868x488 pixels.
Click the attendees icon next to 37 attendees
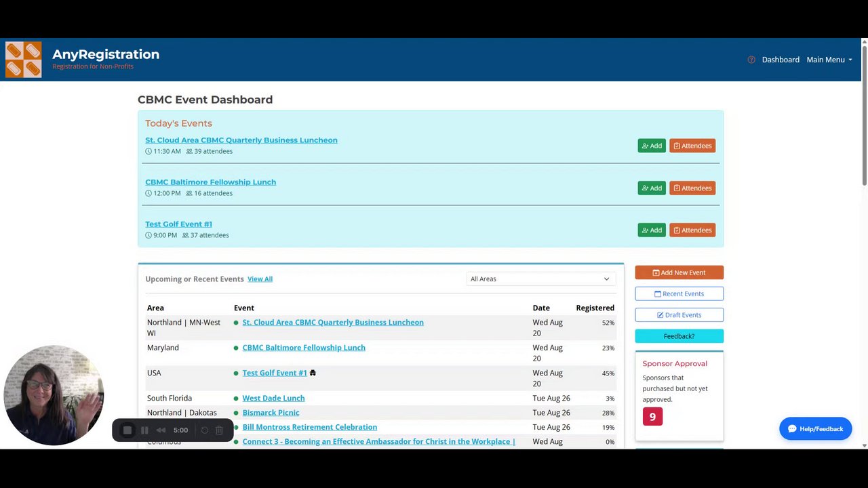pos(186,235)
